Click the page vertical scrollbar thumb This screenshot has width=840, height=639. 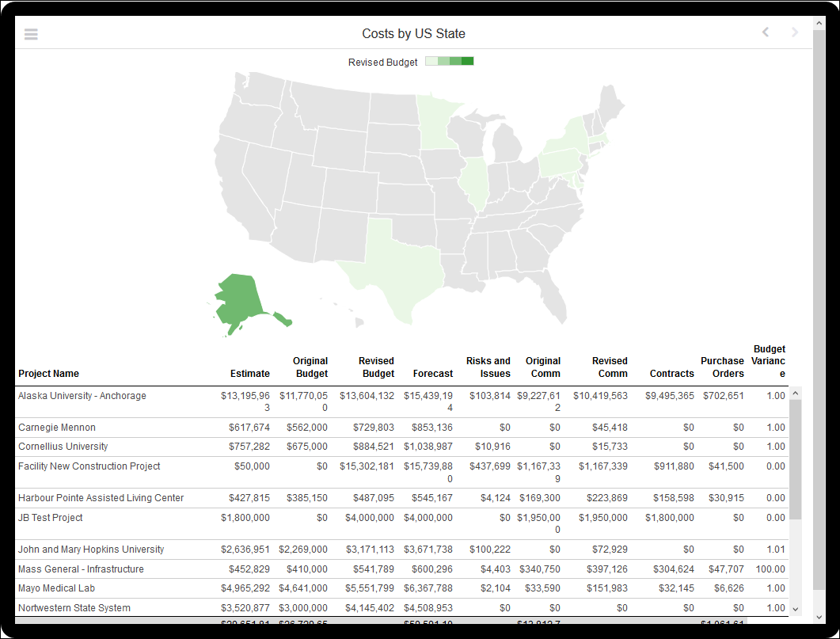[819, 310]
